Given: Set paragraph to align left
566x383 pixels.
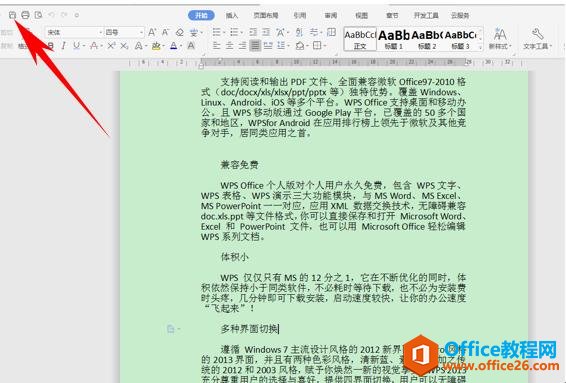Looking at the screenshot, I should tap(216, 45).
